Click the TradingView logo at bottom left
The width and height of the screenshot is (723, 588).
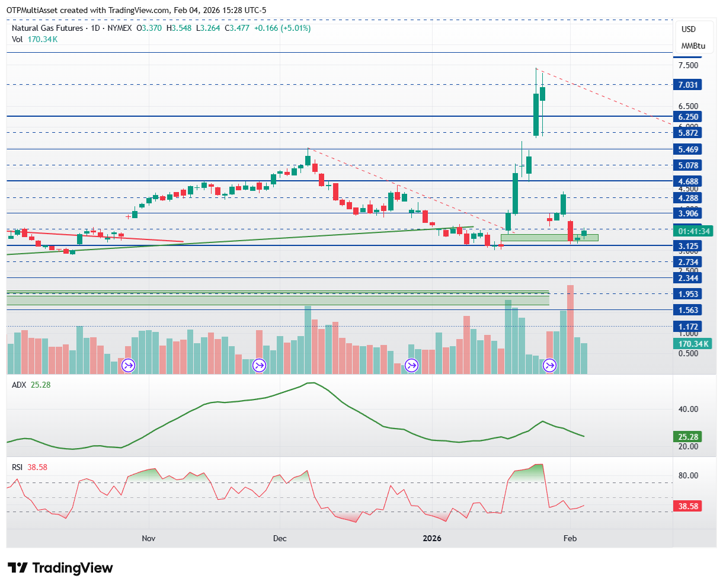pos(60,568)
